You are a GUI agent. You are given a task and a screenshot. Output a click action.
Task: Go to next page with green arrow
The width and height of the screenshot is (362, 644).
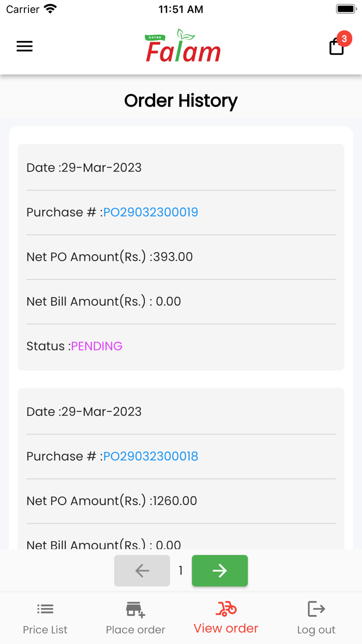[x=220, y=570]
